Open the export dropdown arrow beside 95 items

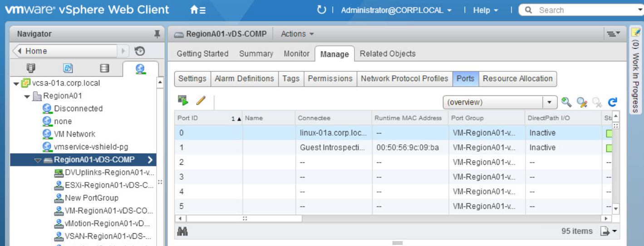(x=615, y=231)
